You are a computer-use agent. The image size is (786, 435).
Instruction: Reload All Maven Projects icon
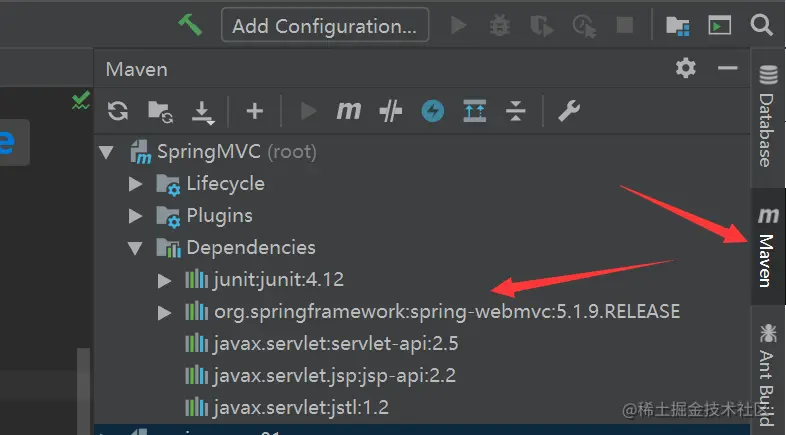[x=118, y=111]
